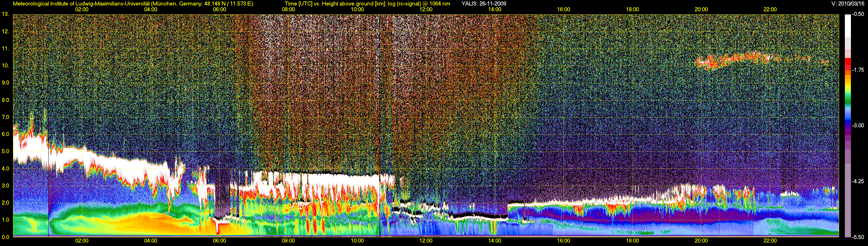Click the 2.0 height axis label
868x246 pixels.
(5, 203)
